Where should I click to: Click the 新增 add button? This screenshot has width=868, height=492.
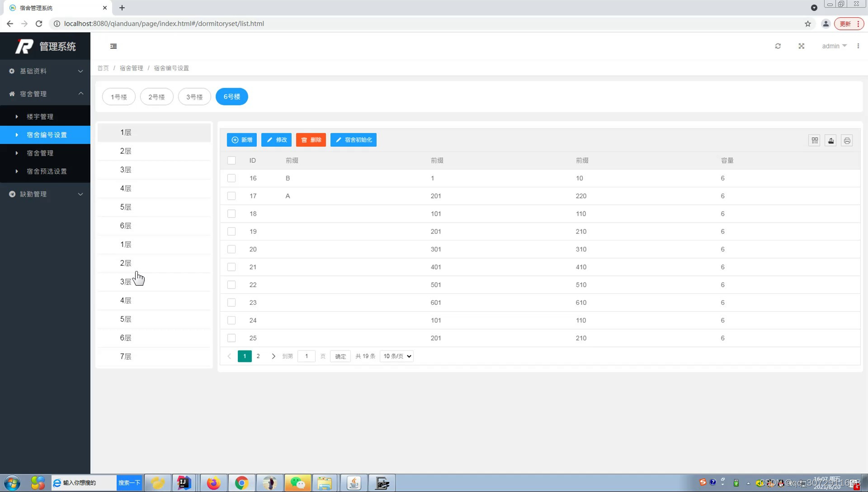pos(242,140)
